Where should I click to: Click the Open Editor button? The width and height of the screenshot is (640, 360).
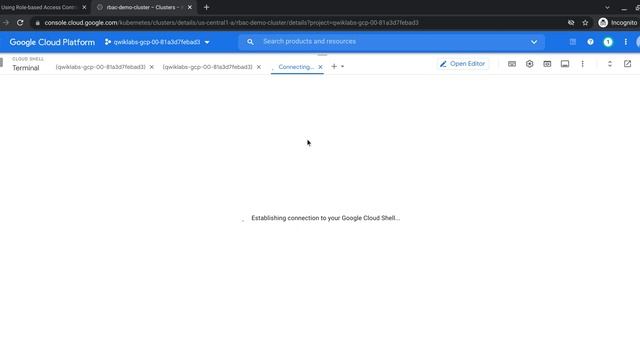pyautogui.click(x=462, y=64)
